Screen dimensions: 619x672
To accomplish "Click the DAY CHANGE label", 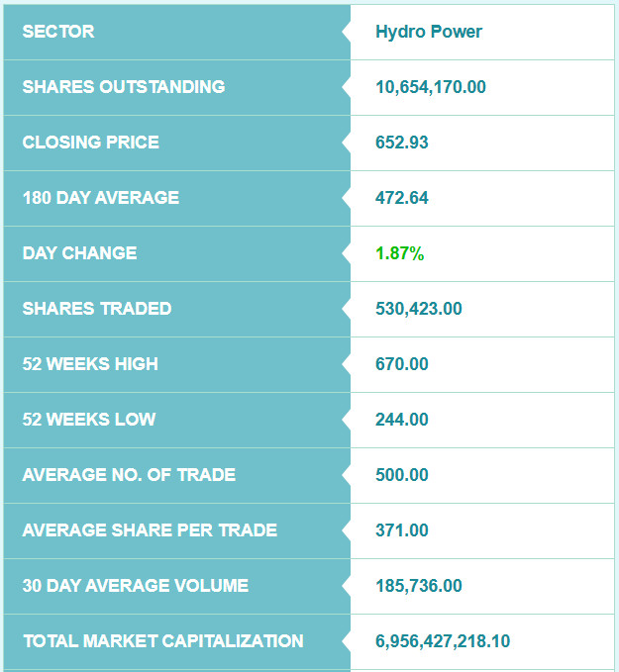I will (x=79, y=253).
